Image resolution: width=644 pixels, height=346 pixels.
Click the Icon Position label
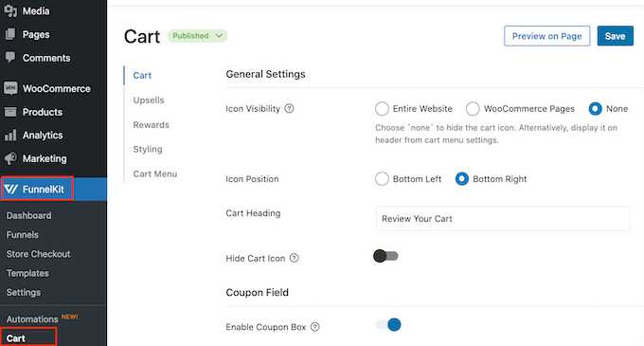pos(252,179)
